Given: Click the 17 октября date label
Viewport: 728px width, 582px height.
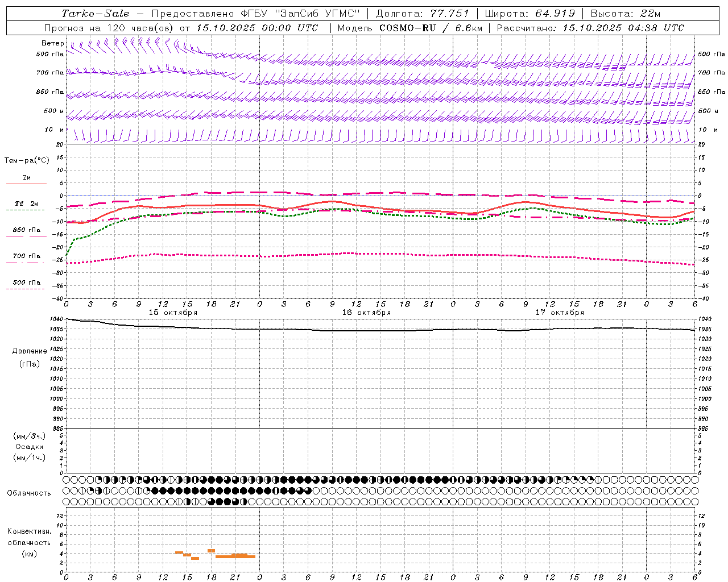Looking at the screenshot, I should click(x=560, y=312).
